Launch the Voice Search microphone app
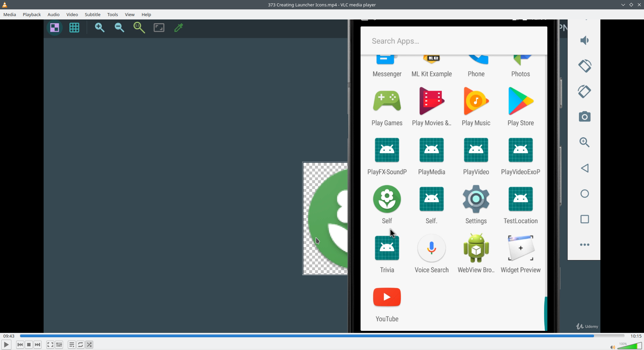This screenshot has height=350, width=644. point(432,254)
